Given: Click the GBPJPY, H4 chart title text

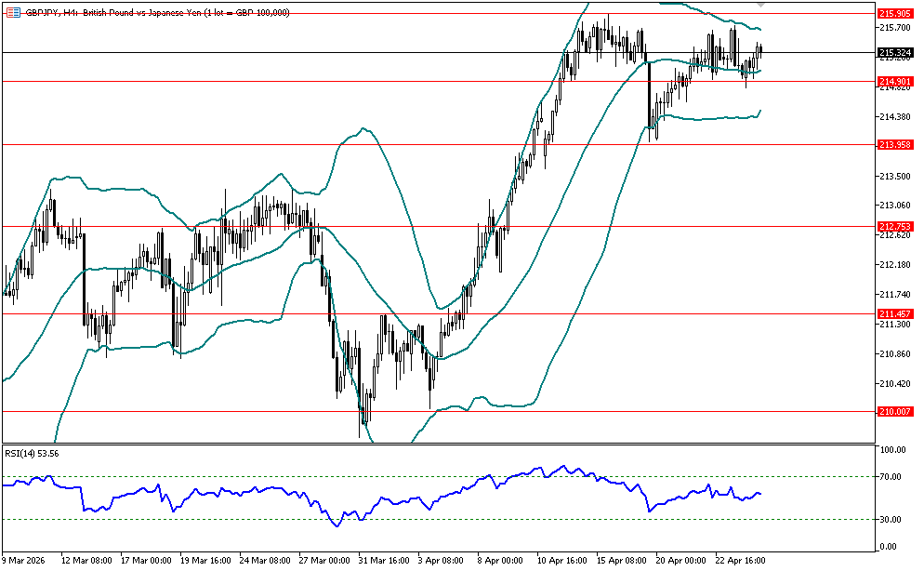Looking at the screenshot, I should [158, 12].
